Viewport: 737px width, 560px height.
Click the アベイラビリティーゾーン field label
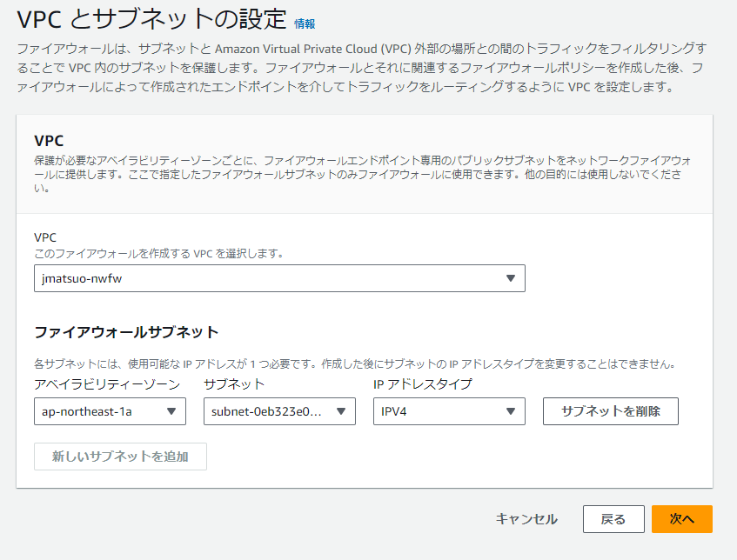[x=107, y=384]
